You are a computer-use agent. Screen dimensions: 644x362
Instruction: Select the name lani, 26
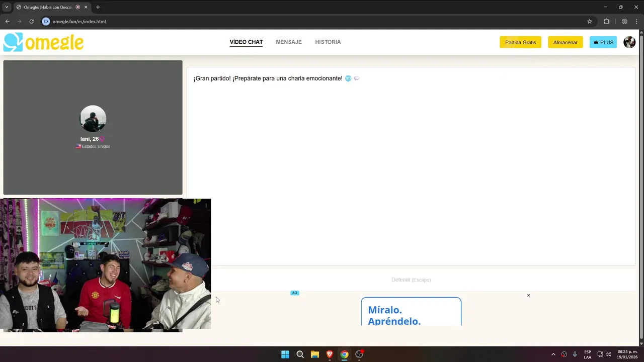[x=90, y=139]
